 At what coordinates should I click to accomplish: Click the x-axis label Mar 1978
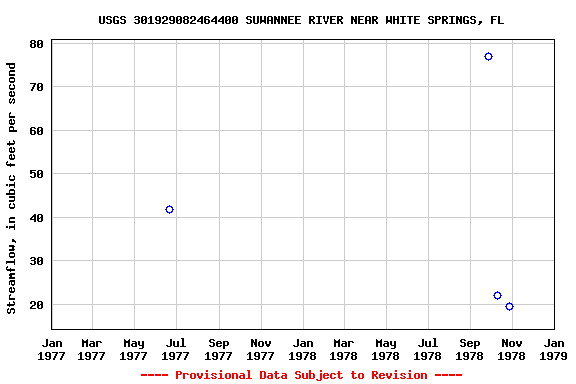tap(343, 349)
